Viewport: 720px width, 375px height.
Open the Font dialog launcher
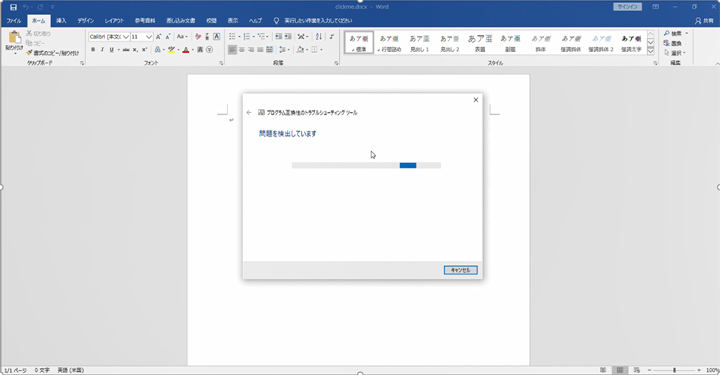click(x=221, y=63)
